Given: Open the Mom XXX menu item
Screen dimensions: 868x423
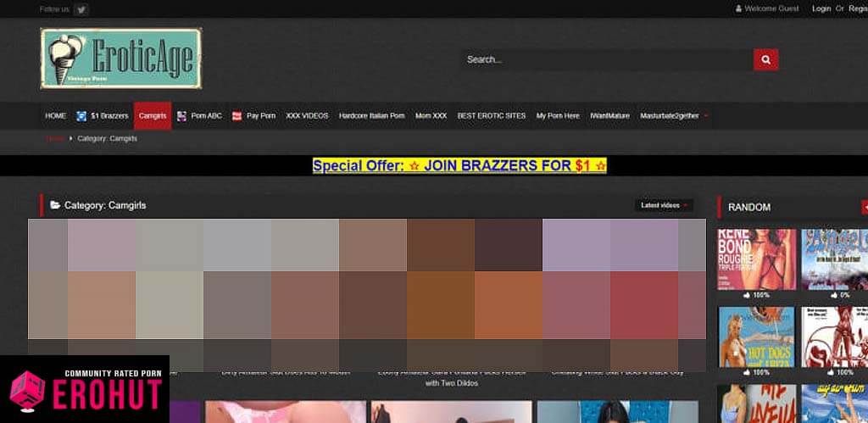Looking at the screenshot, I should point(431,116).
